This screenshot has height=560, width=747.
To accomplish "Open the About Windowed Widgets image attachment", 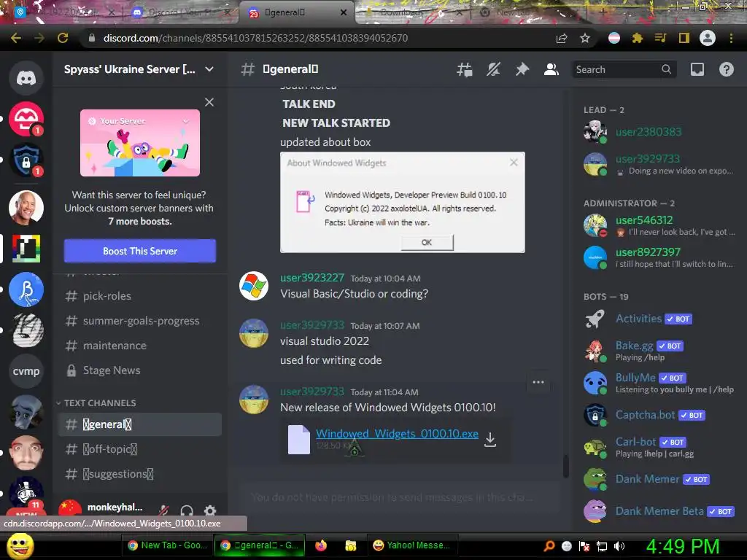I will point(403,203).
